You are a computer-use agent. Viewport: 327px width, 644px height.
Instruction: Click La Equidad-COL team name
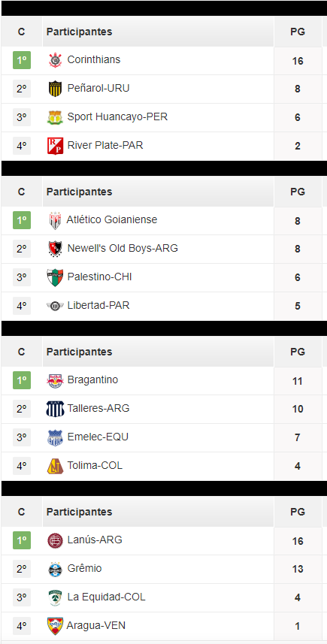(107, 597)
